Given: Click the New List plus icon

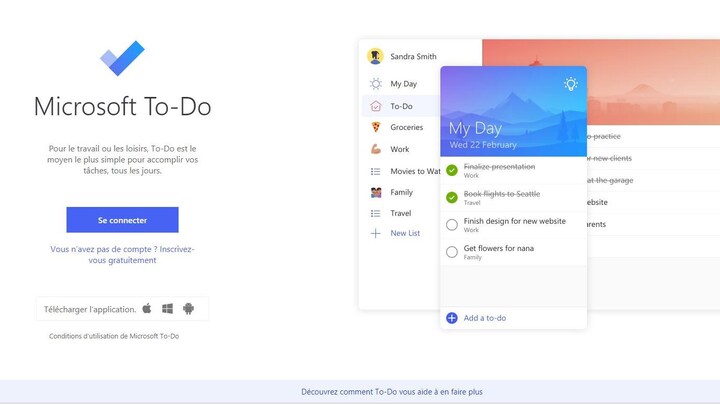Looking at the screenshot, I should click(376, 233).
